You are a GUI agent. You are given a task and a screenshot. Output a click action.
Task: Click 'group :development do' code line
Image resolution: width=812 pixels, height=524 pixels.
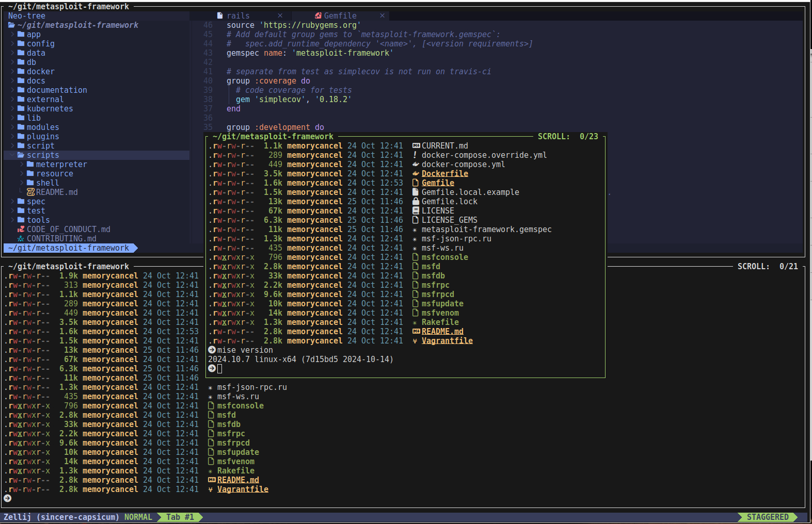tap(276, 127)
